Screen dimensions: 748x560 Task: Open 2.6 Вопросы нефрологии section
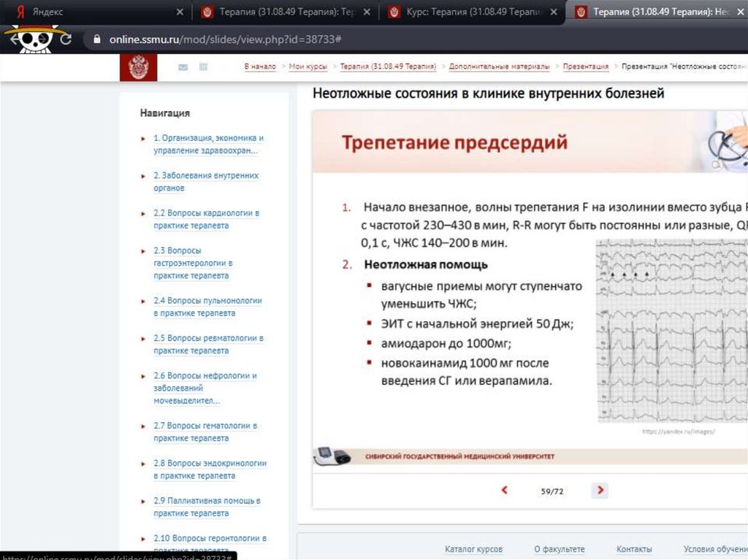pyautogui.click(x=205, y=388)
